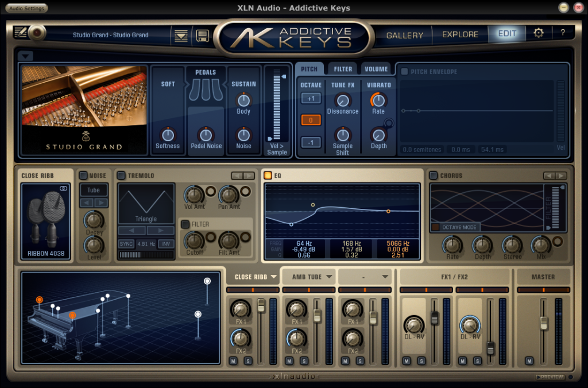Open settings with the gear icon
The width and height of the screenshot is (588, 388).
pyautogui.click(x=538, y=33)
